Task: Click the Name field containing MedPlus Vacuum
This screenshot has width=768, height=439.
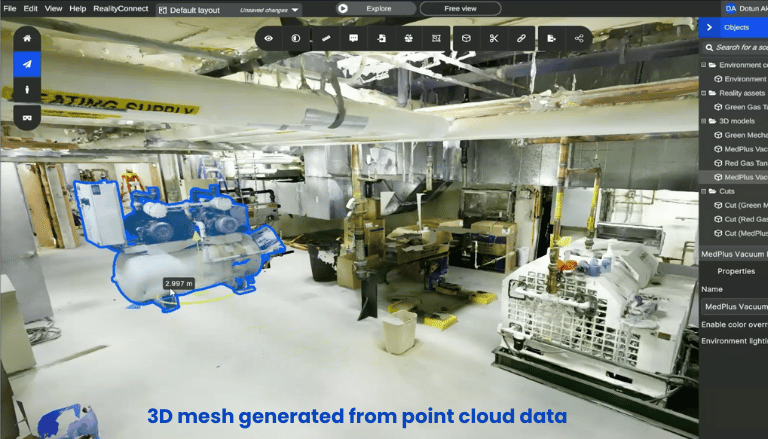Action: [735, 307]
